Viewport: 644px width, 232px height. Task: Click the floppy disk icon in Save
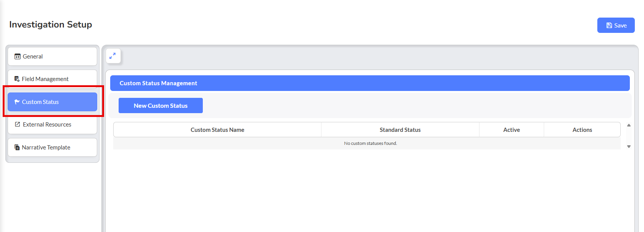click(x=609, y=26)
